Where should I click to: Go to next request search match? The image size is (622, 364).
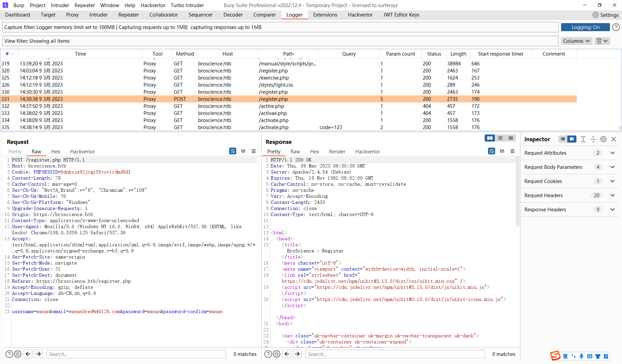click(38, 354)
